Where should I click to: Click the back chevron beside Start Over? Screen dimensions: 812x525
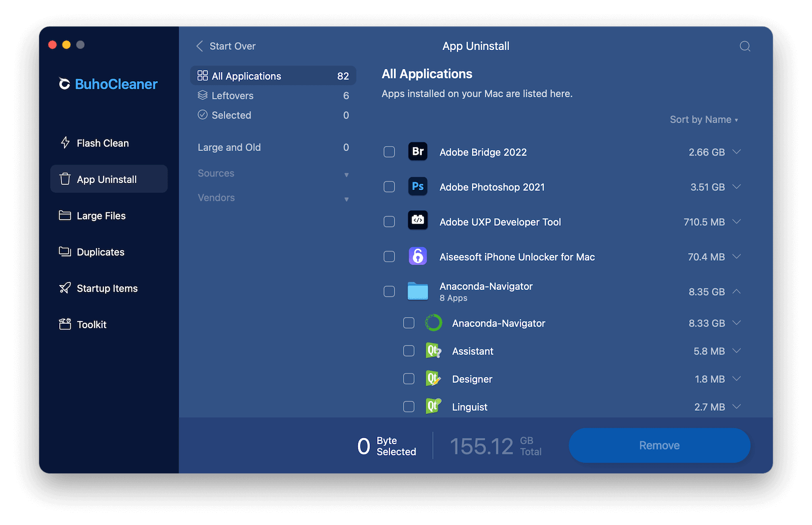[x=199, y=46]
